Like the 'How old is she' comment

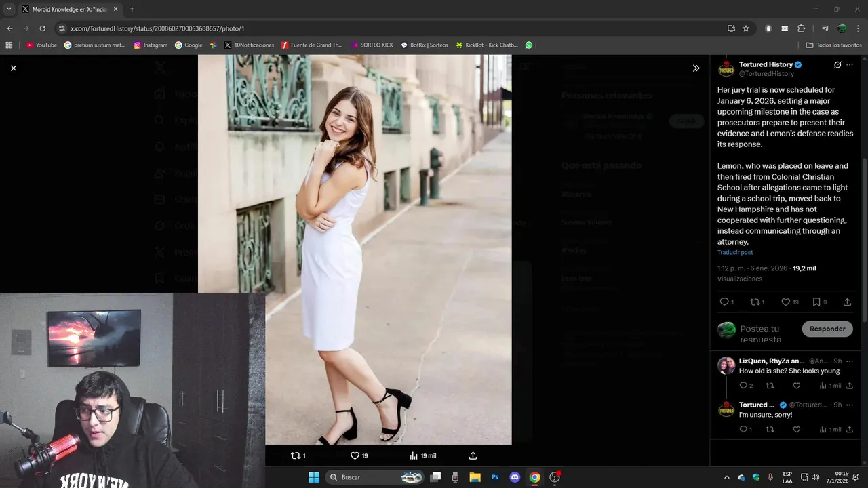click(797, 386)
